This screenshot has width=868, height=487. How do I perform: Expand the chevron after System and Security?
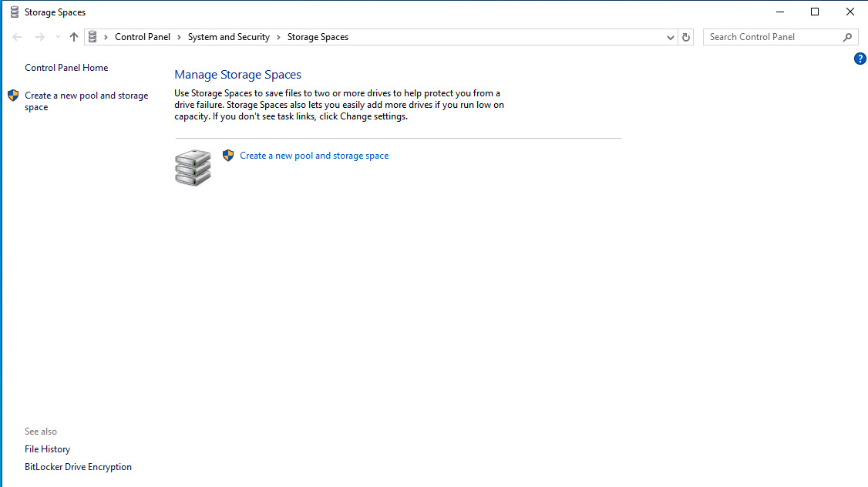point(278,36)
